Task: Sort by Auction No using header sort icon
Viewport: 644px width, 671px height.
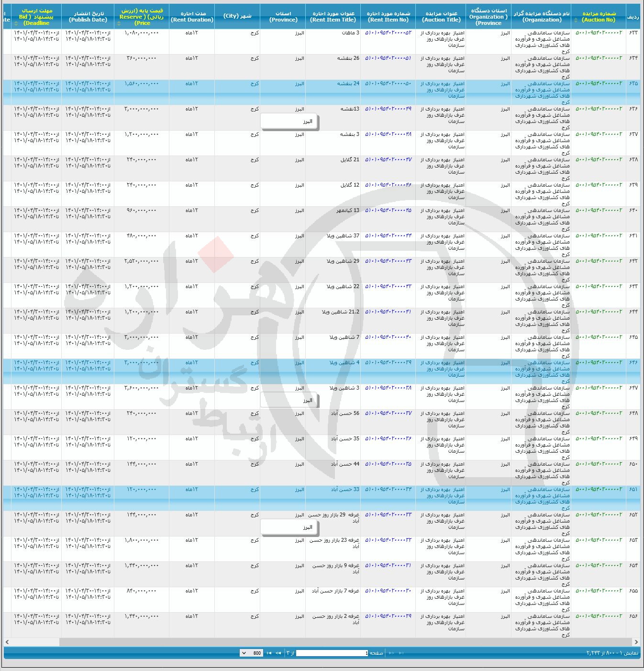Action: 576,20
